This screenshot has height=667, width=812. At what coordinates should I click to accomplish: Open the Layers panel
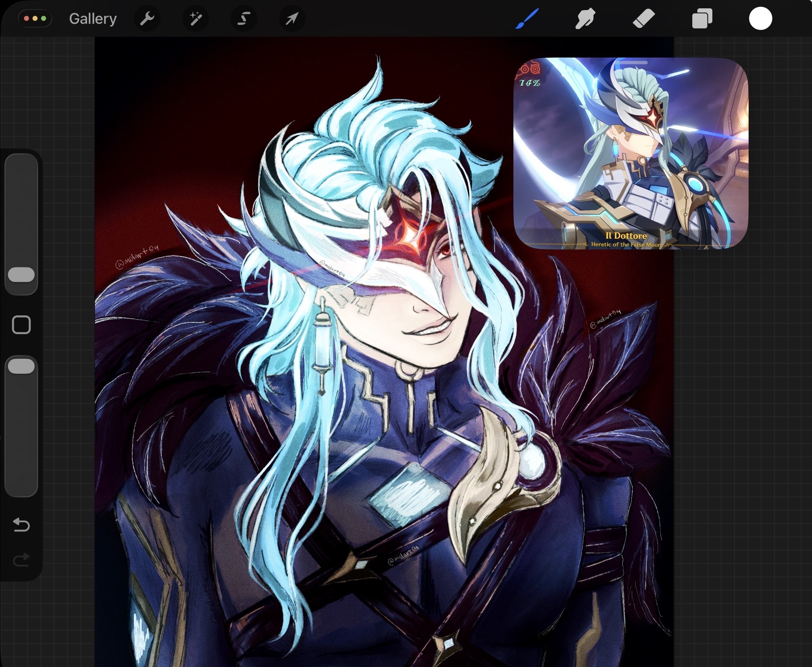(x=702, y=19)
